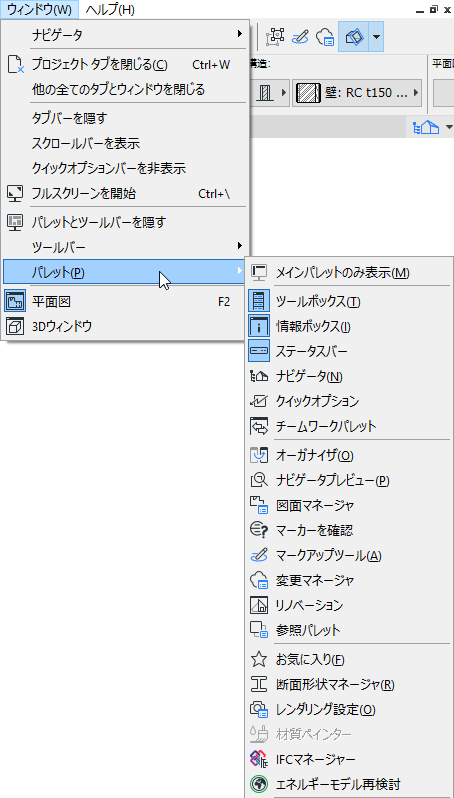
Task: Choose 他の全てのタブとウィンドウを閉じる
Action: (125, 90)
